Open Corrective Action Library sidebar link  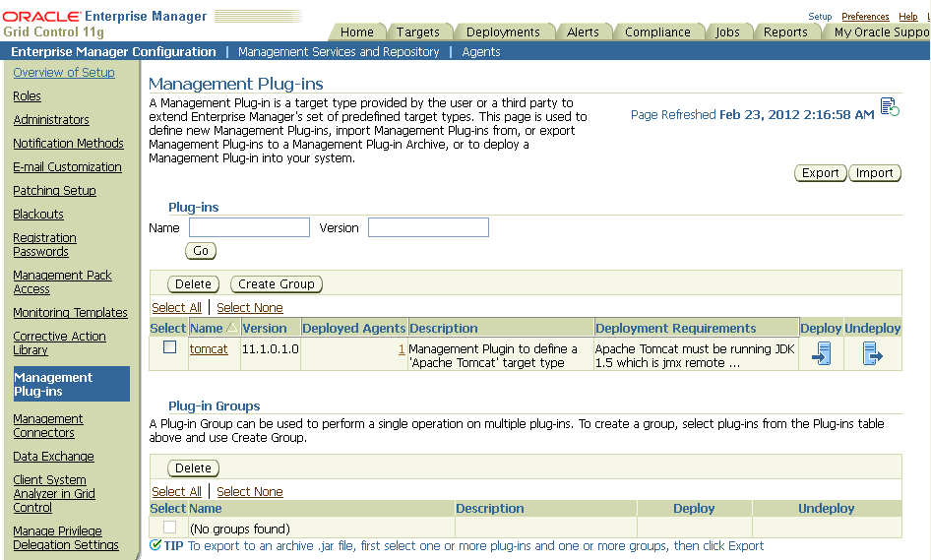pos(59,343)
